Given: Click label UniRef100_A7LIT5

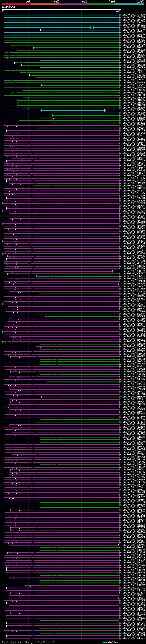Looking at the screenshot, I should click(133, 379).
